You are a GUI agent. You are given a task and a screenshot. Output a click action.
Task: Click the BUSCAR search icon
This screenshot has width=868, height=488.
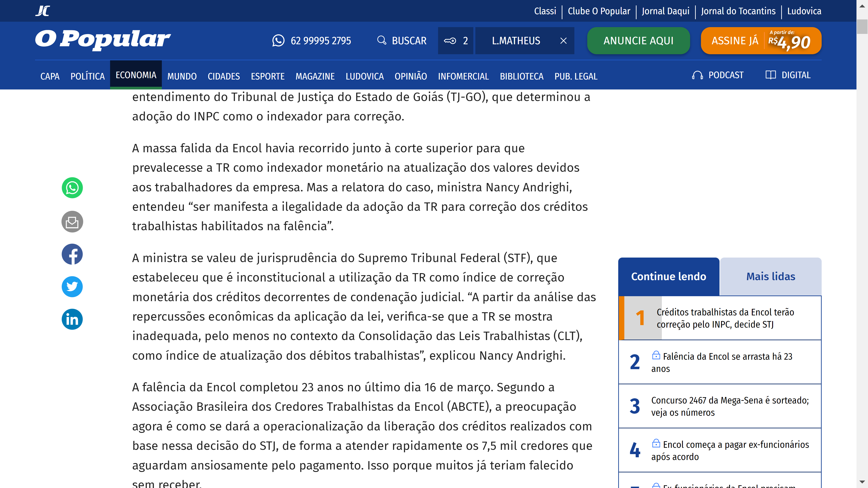coord(382,40)
